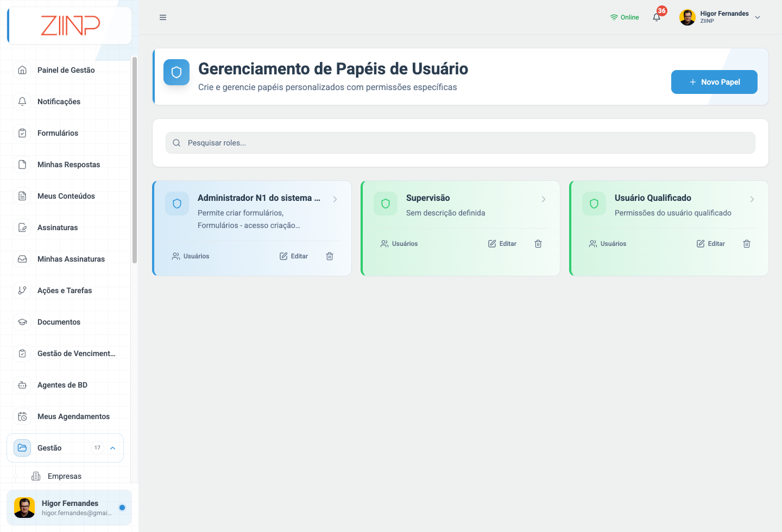Image resolution: width=782 pixels, height=532 pixels.
Task: Expand the Administrador N1 role chevron
Action: tap(335, 199)
